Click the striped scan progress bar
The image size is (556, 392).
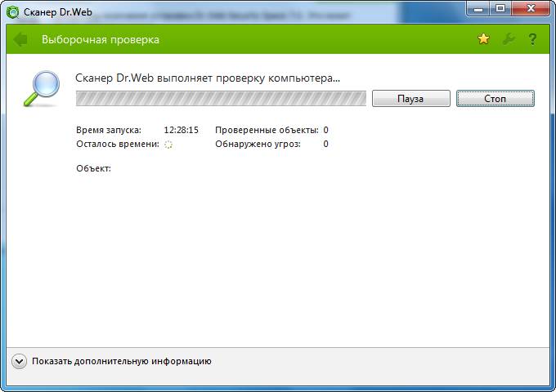click(221, 99)
